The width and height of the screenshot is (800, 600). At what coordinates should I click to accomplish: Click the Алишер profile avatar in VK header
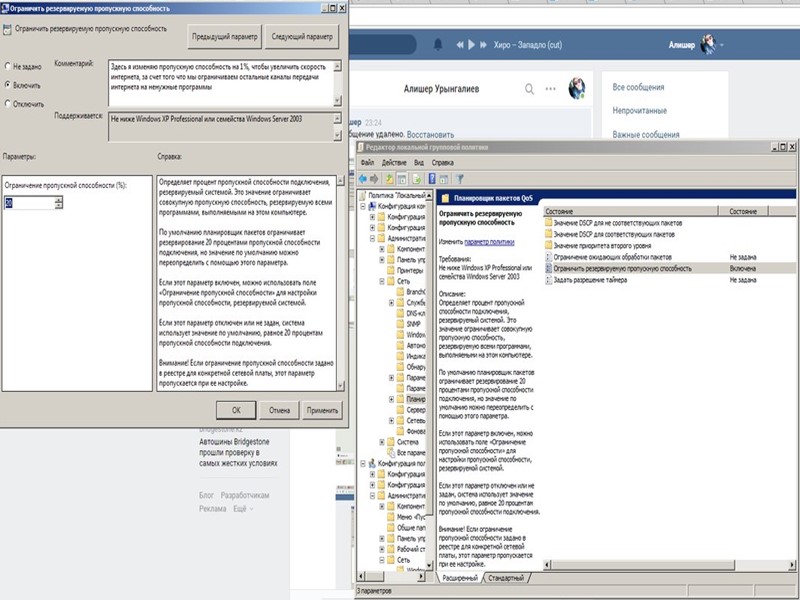click(708, 44)
